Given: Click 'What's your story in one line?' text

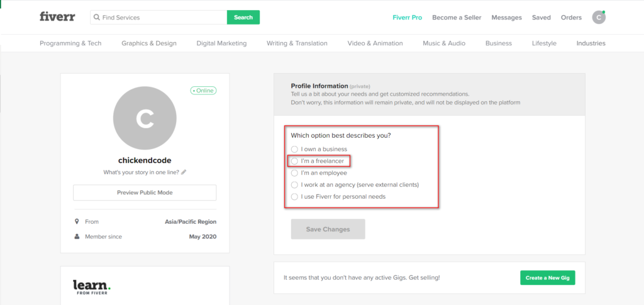Looking at the screenshot, I should coord(141,172).
